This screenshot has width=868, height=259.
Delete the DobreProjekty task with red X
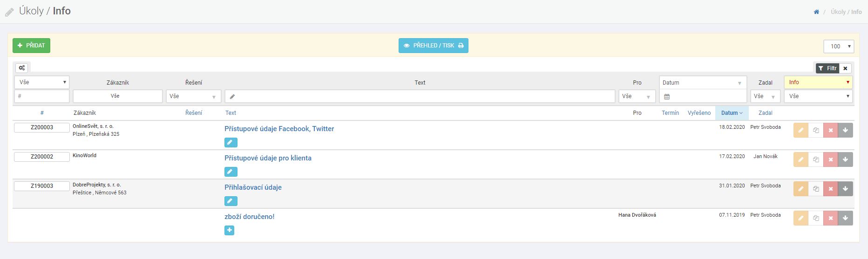click(x=830, y=189)
